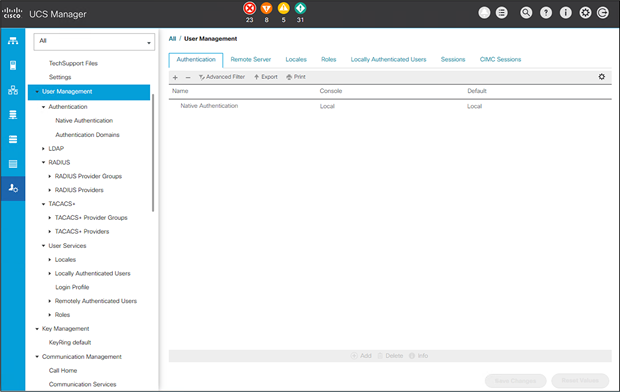Open TechSupport Files in the tree
This screenshot has width=620, height=392.
[73, 63]
